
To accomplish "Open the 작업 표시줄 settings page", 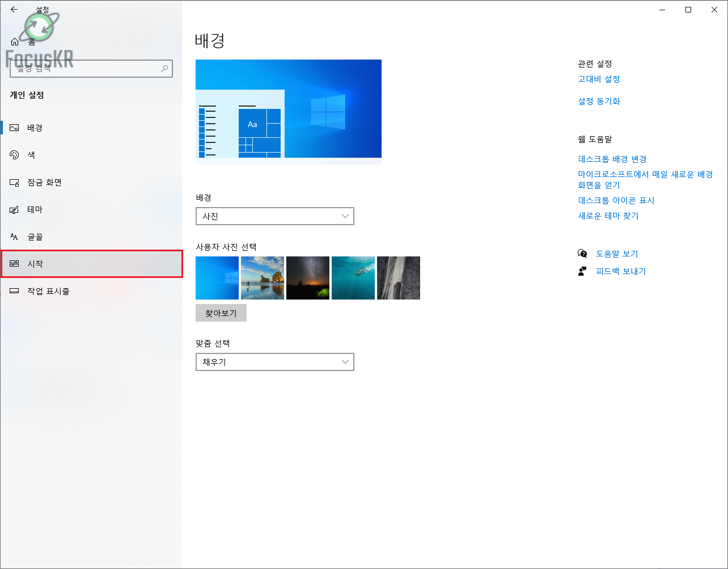I will click(91, 291).
